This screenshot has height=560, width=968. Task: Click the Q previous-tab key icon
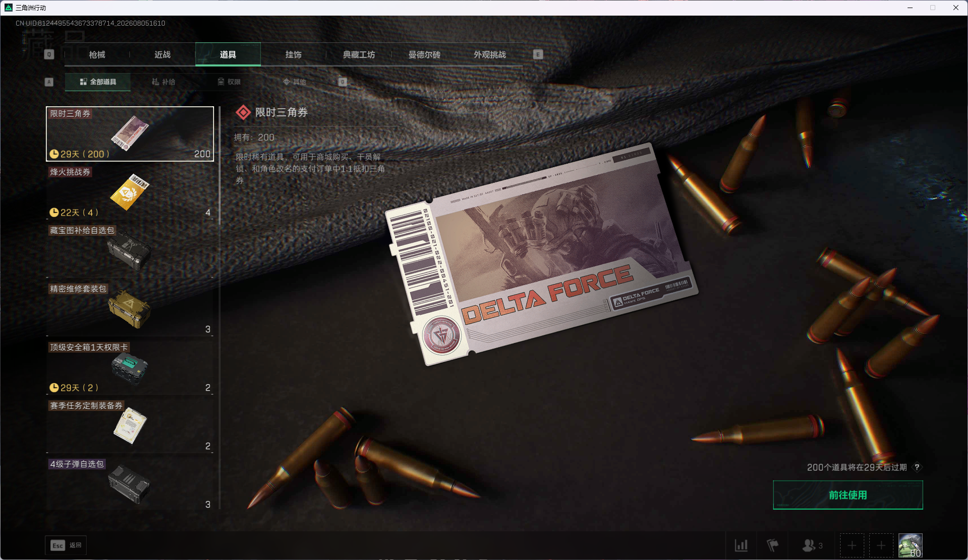[49, 54]
